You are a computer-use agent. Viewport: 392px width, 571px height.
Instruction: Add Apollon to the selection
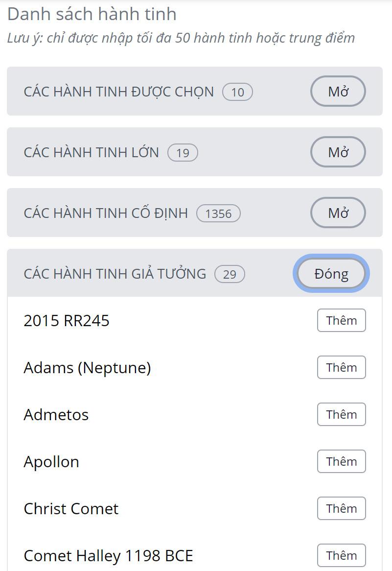tap(341, 461)
